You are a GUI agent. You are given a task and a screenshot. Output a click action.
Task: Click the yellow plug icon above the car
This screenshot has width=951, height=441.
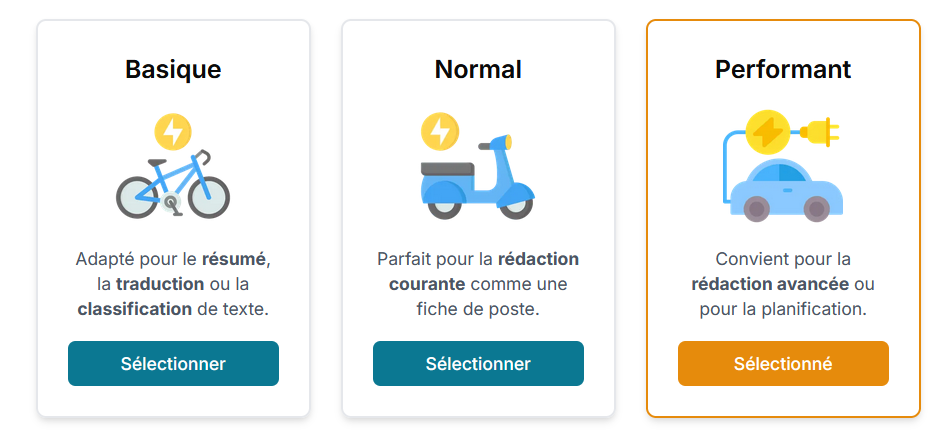coord(821,131)
